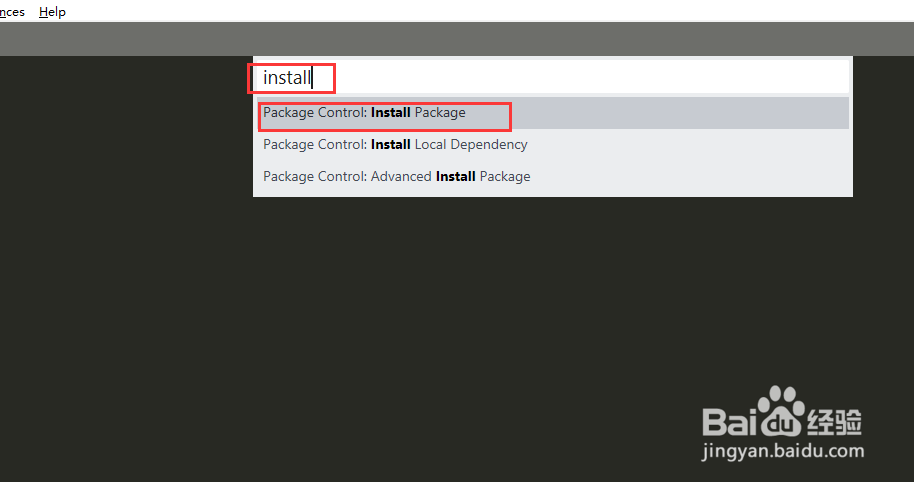Choose Package Control: Install Local Dependency

[395, 144]
